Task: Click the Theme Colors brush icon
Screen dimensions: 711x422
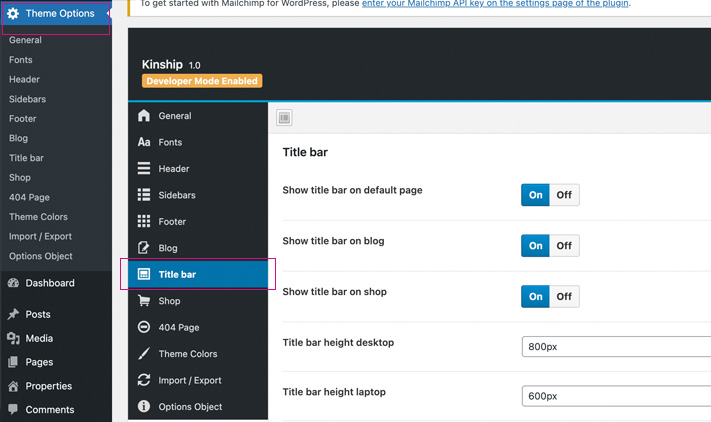Action: coord(144,354)
